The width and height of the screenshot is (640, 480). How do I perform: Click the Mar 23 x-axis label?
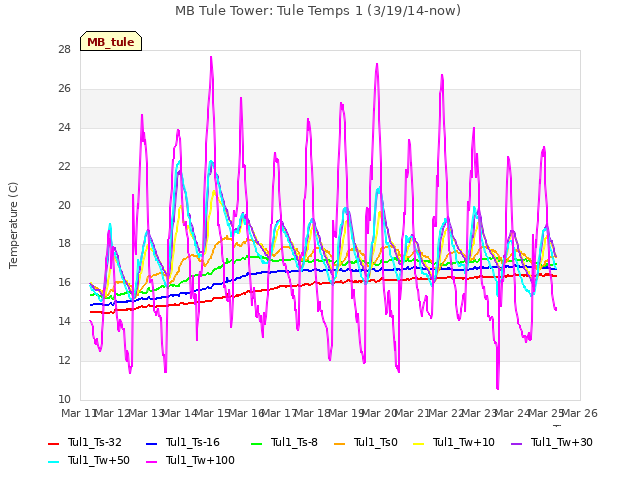[479, 413]
